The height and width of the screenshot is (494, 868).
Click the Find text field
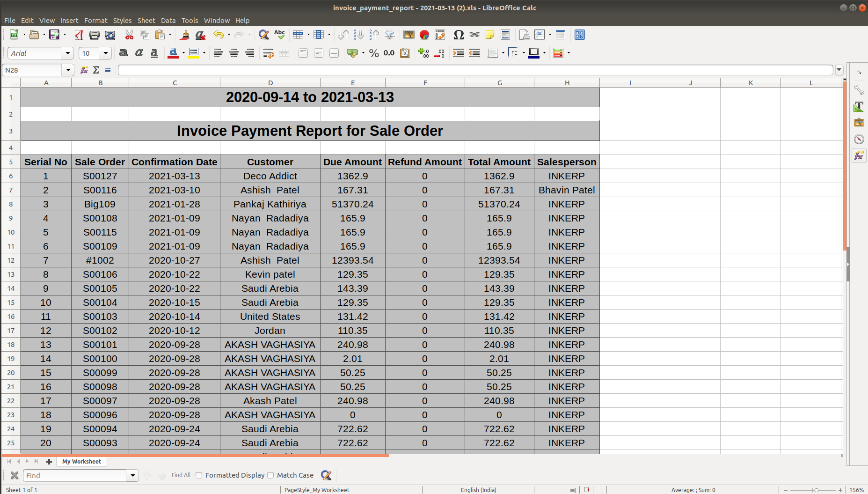tap(75, 476)
